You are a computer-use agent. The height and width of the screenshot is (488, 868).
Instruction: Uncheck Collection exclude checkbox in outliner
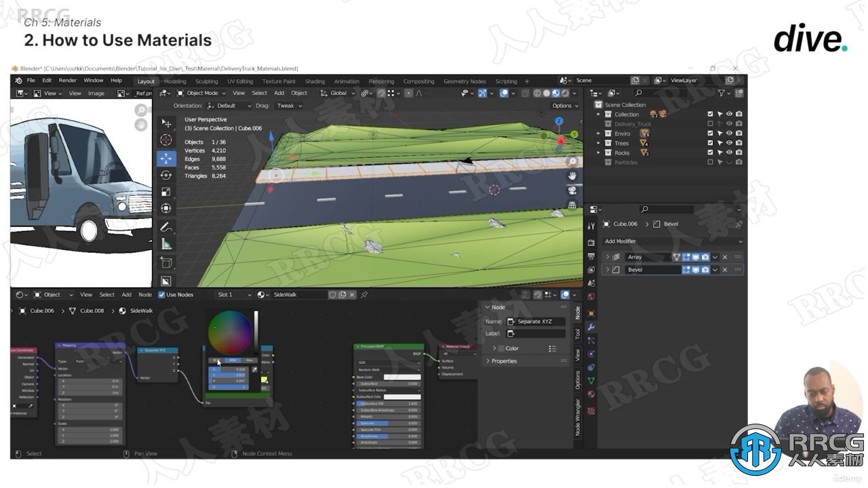point(710,115)
